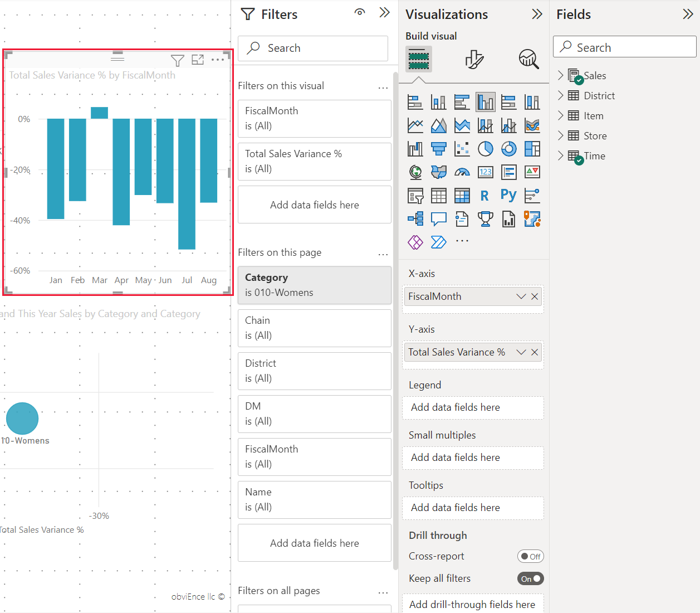
Task: Select the Power Automate visual
Action: pos(439,242)
